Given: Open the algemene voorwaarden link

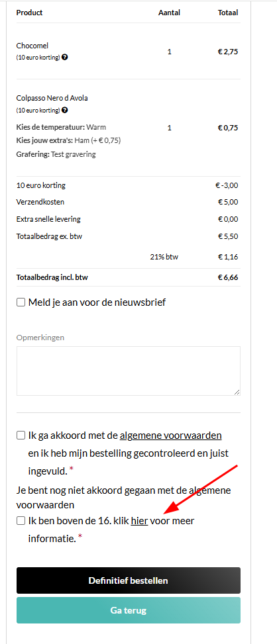Looking at the screenshot, I should coord(171,436).
